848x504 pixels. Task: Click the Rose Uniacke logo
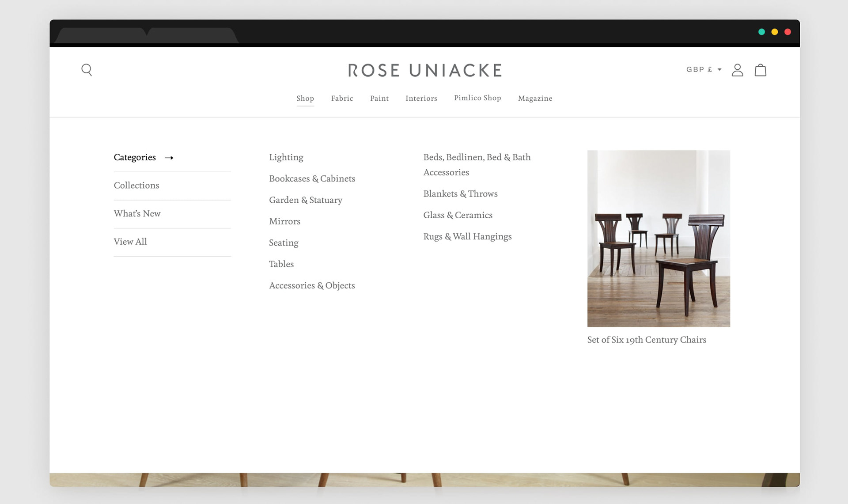tap(424, 70)
